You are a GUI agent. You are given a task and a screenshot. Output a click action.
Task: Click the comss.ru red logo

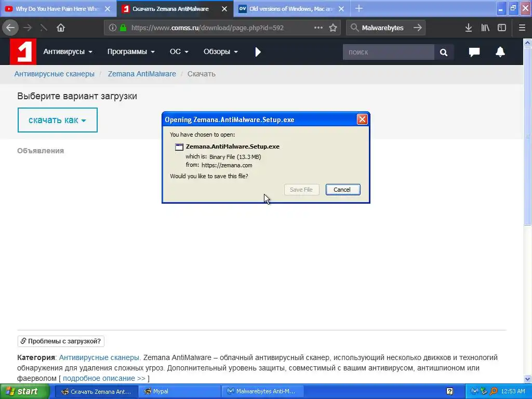click(x=23, y=51)
